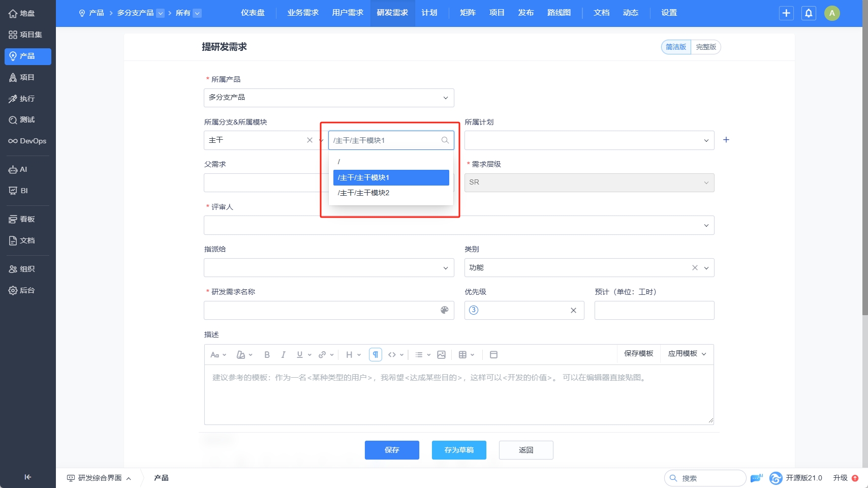Open the title color palette picker

pos(444,310)
